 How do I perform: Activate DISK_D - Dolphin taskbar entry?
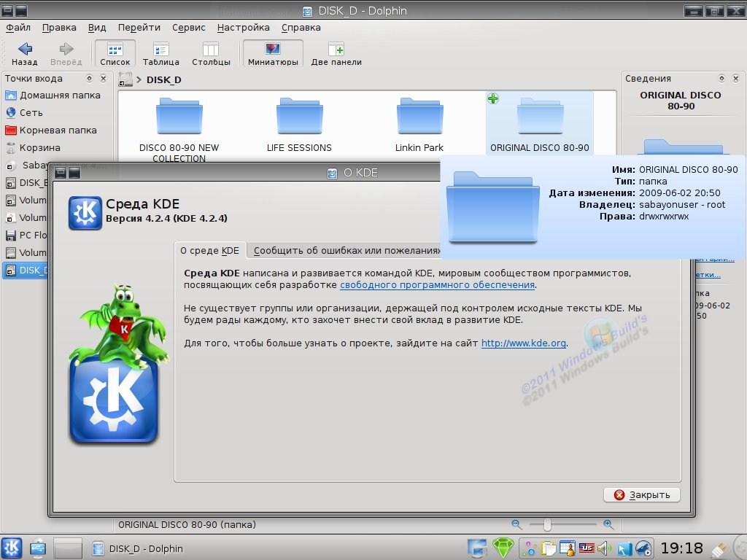(x=138, y=548)
